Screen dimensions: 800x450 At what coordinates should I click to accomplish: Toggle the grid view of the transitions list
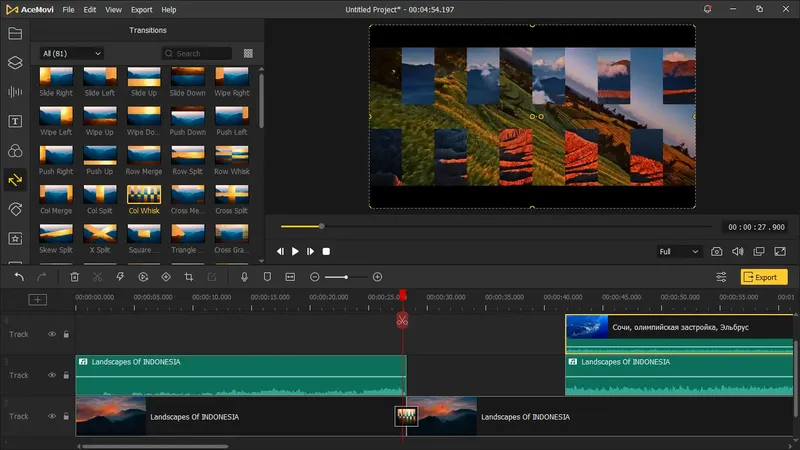pyautogui.click(x=248, y=53)
